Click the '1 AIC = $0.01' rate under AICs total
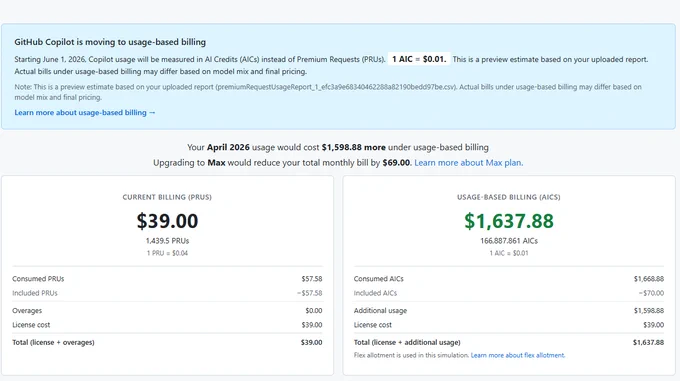This screenshot has width=680, height=381. pyautogui.click(x=509, y=253)
